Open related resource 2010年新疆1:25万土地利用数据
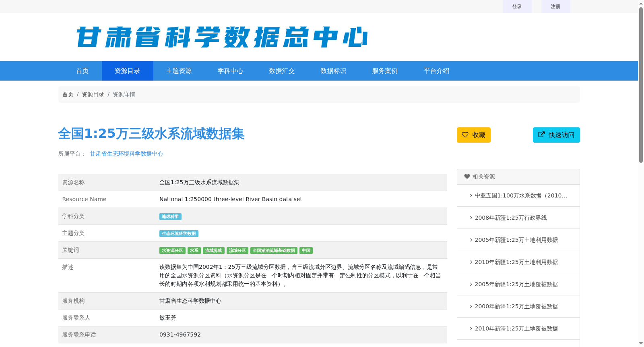Image resolution: width=644 pixels, height=347 pixels. click(x=516, y=262)
